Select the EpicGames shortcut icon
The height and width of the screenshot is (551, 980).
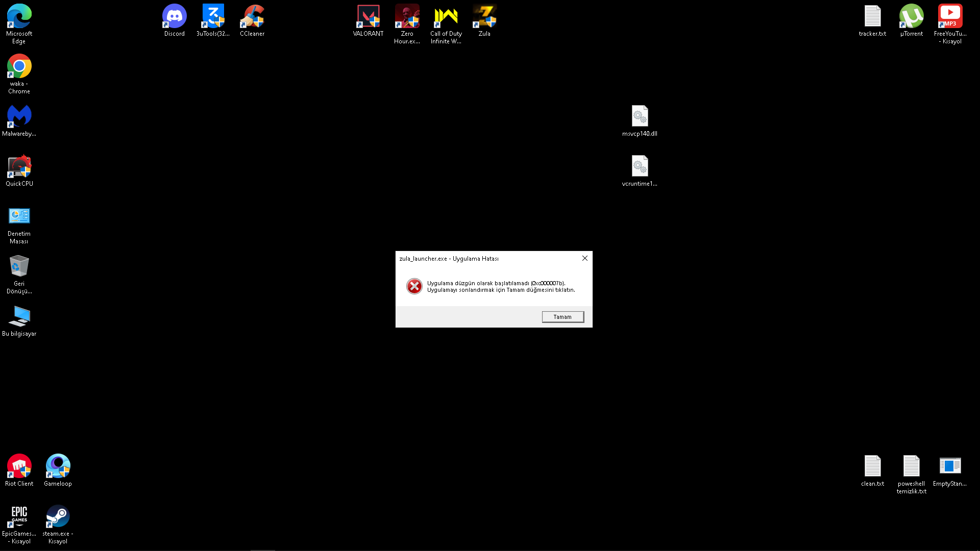coord(19,517)
